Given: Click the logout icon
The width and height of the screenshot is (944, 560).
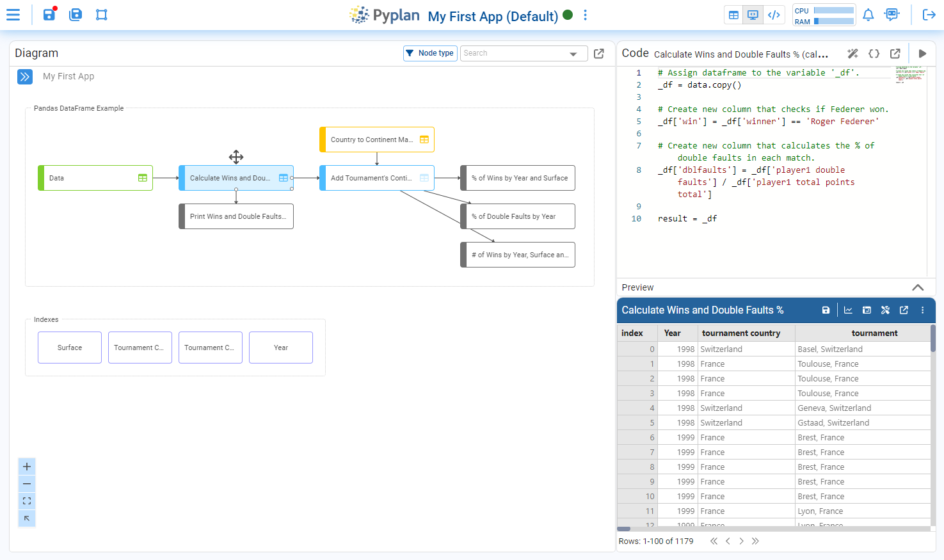Looking at the screenshot, I should point(929,15).
